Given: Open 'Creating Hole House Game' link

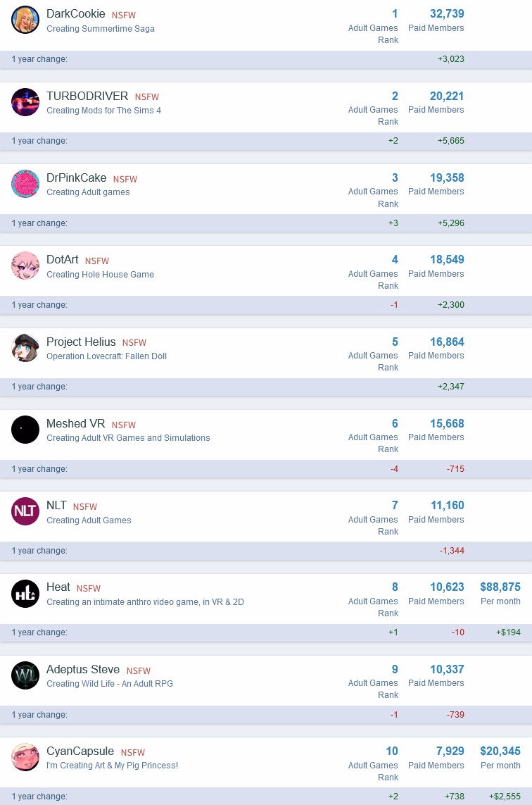Looking at the screenshot, I should click(100, 275).
